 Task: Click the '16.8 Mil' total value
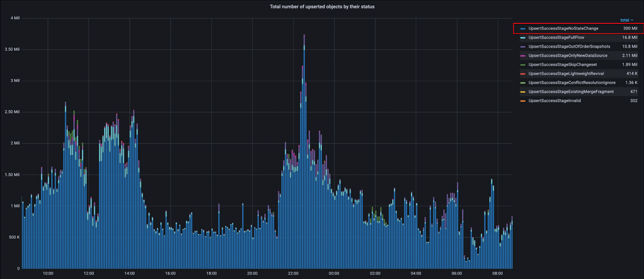[629, 37]
